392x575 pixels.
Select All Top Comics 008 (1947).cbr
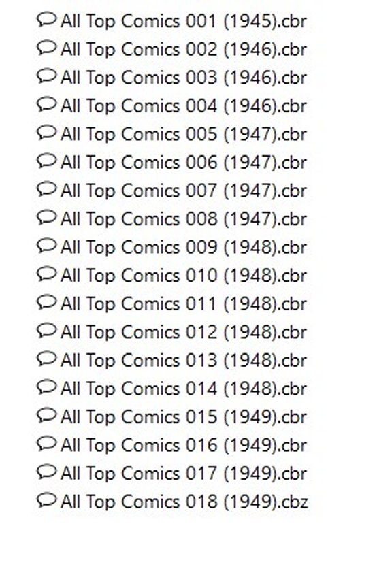183,219
